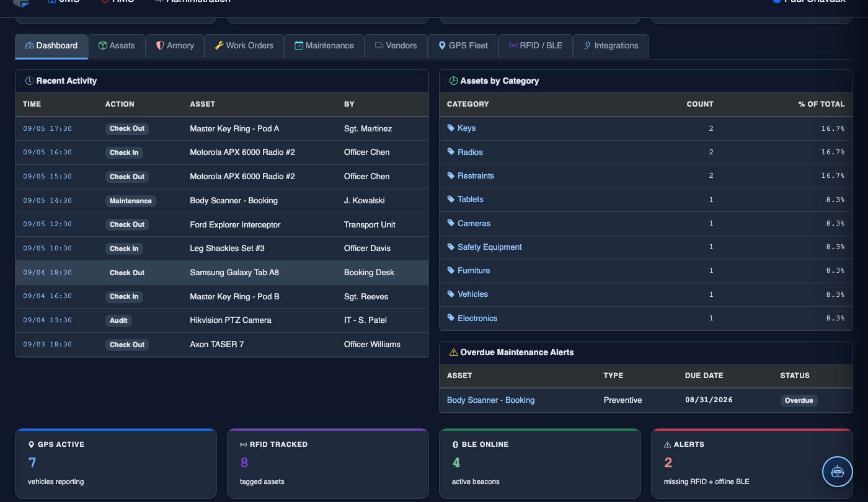Open the chatbot assistant robot button
The height and width of the screenshot is (502, 868).
[838, 472]
